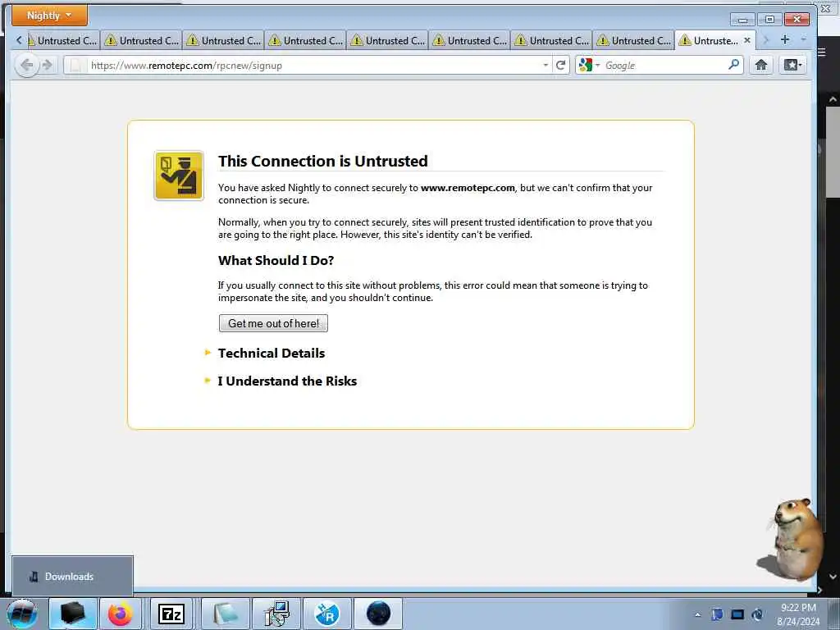Viewport: 840px width, 630px height.
Task: Click Get me out of here! button
Action: point(273,323)
